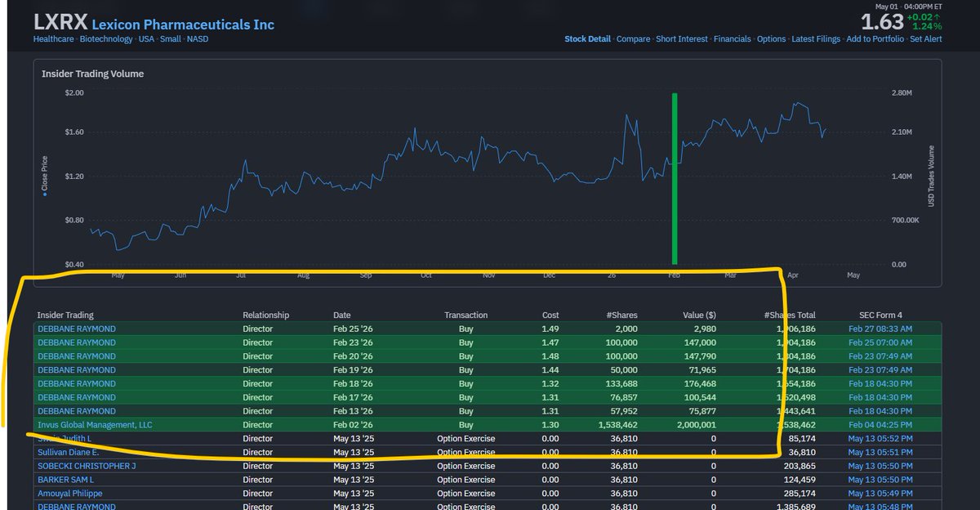Open DEBBANE RAYMOND link in Feb 19 '26 row

pyautogui.click(x=77, y=370)
